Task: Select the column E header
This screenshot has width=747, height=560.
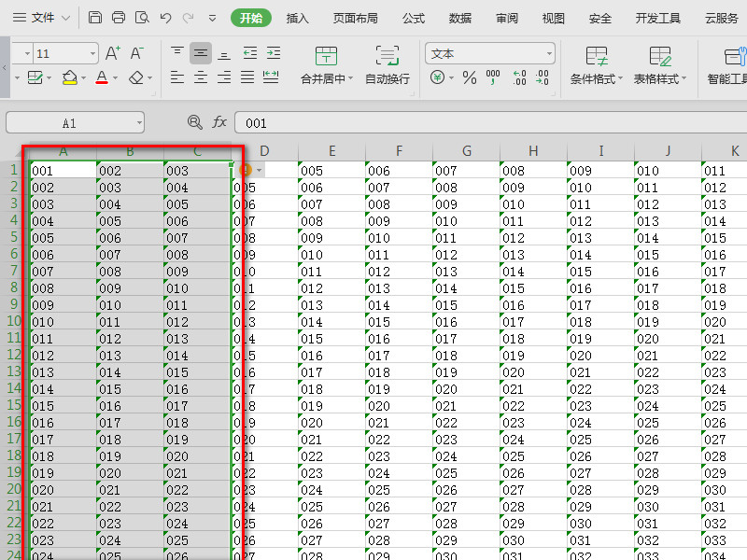Action: tap(332, 151)
